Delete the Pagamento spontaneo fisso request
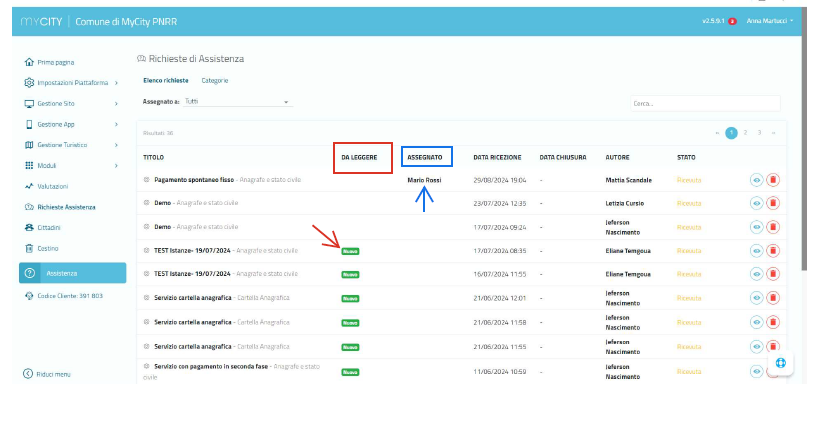This screenshot has height=440, width=826. click(773, 181)
